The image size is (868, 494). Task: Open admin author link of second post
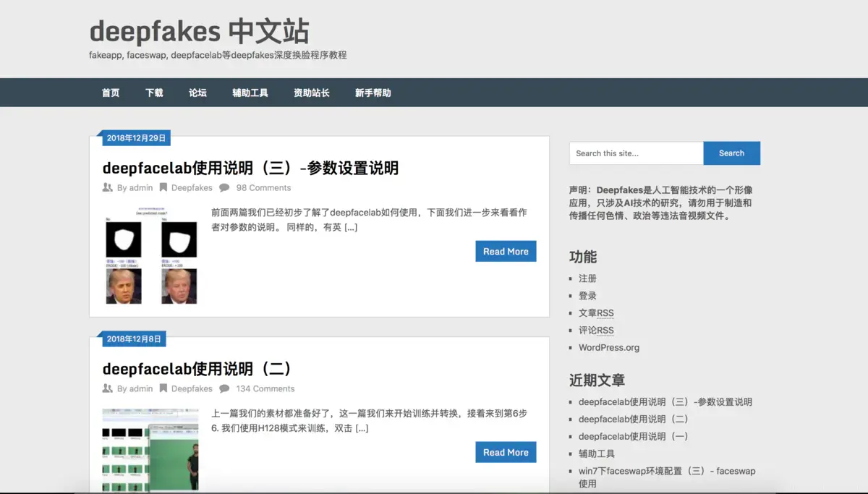[x=141, y=388]
